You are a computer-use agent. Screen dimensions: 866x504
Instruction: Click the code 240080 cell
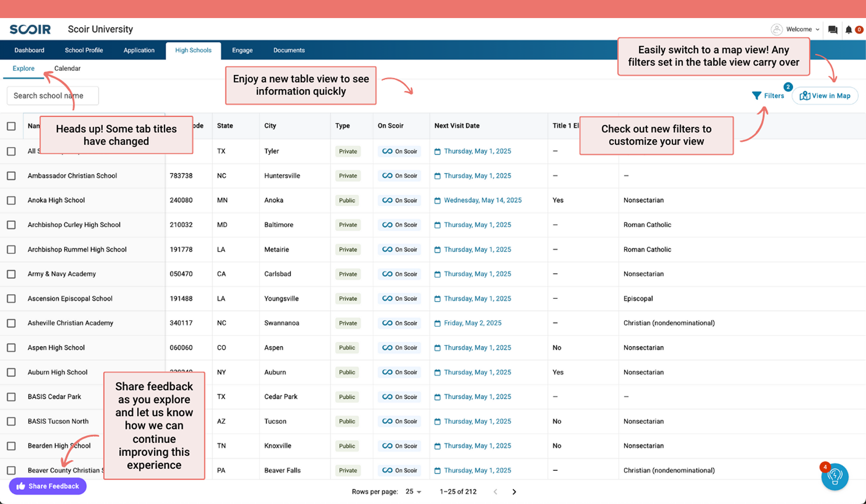click(181, 200)
